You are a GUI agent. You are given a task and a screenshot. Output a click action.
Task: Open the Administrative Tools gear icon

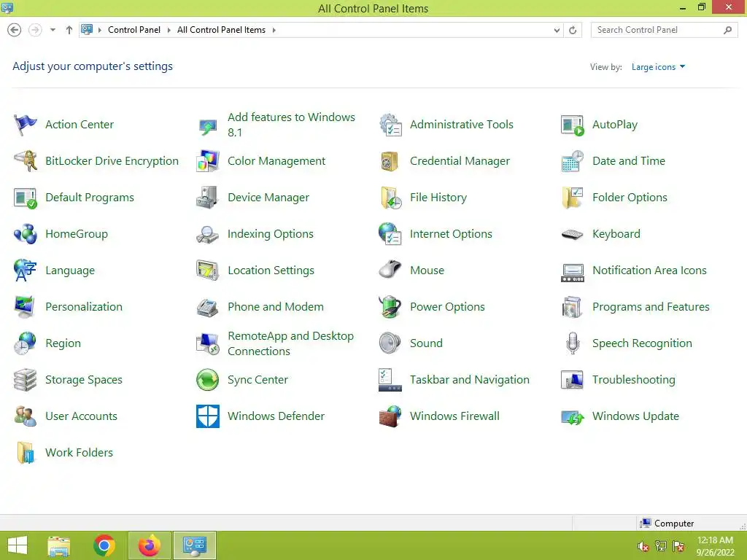390,125
